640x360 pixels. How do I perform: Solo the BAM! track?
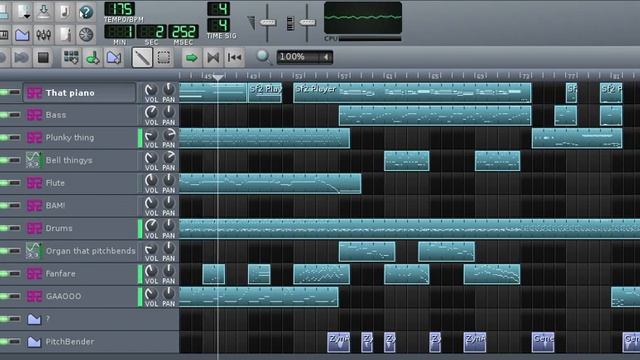tap(15, 205)
